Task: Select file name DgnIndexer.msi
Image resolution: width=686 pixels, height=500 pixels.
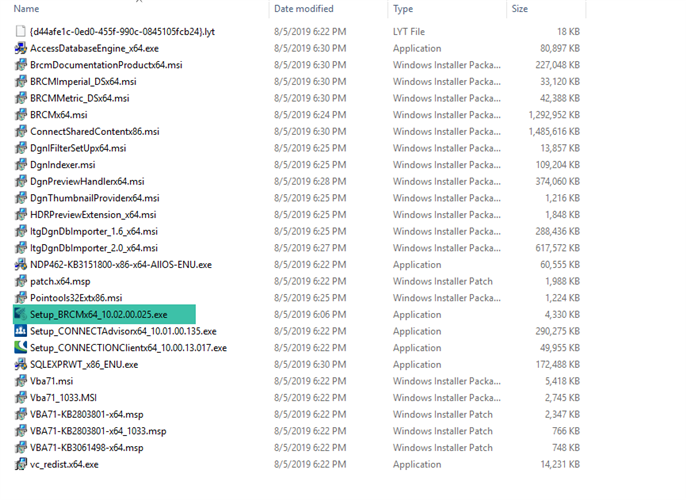Action: coord(63,164)
